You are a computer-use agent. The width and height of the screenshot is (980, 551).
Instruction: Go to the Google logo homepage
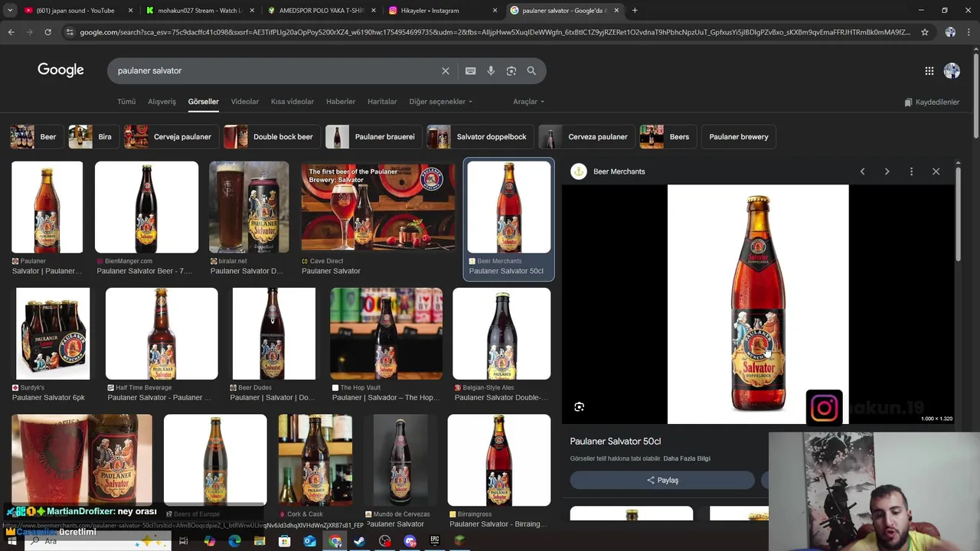[60, 70]
